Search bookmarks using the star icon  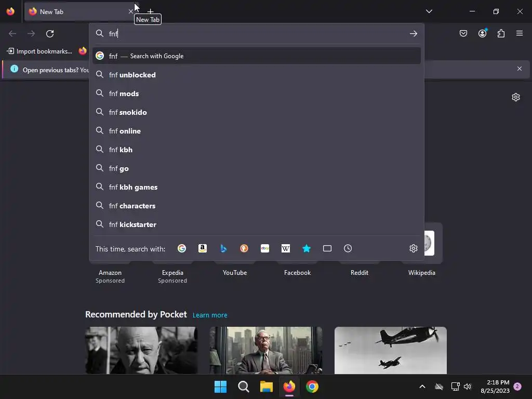(307, 248)
